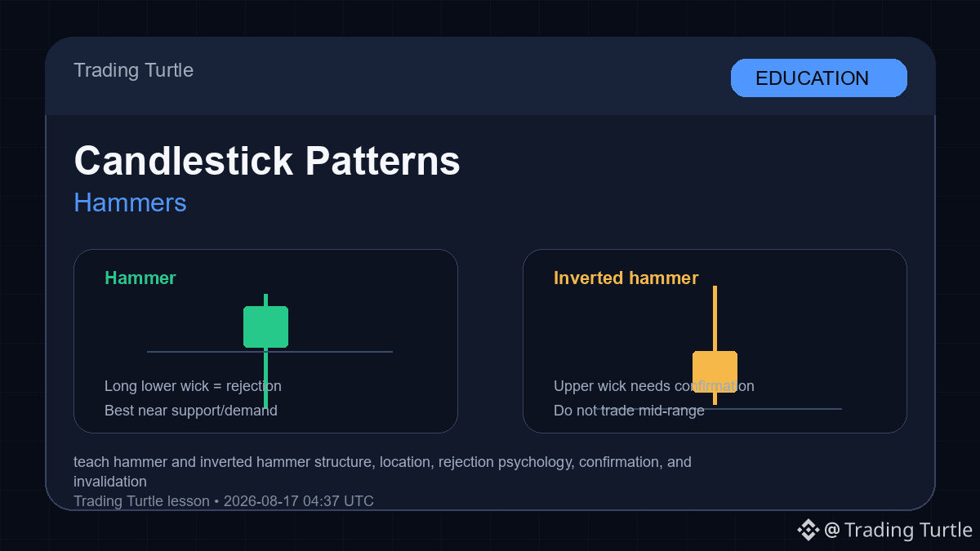
Task: Click the lesson description paragraph
Action: point(382,472)
